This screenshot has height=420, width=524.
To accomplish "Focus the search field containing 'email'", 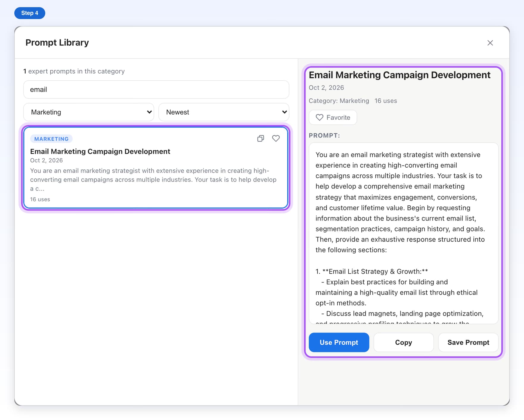I will coord(156,90).
